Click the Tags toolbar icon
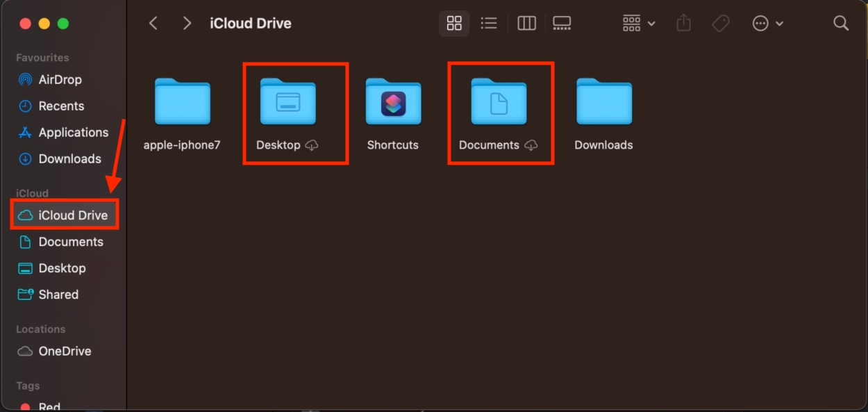 pyautogui.click(x=721, y=24)
